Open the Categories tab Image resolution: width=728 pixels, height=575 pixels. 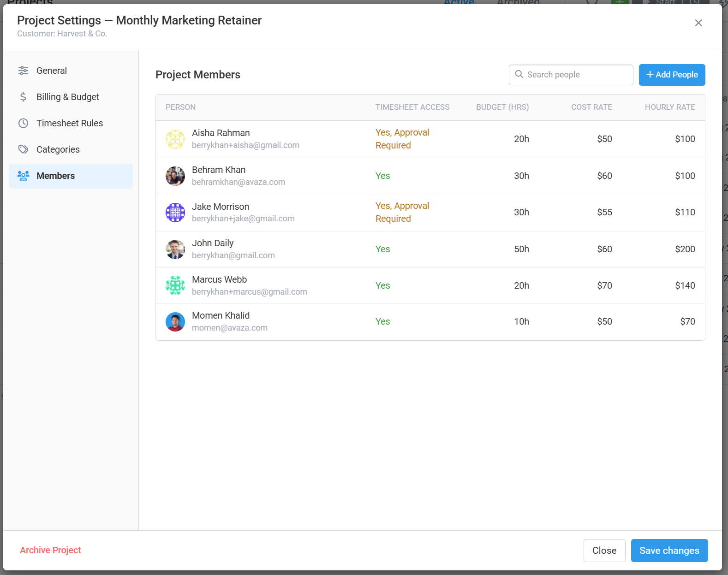click(x=71, y=149)
